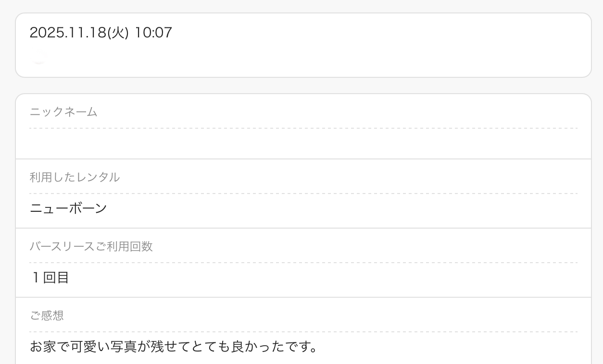Click the dashed line under ニックネーム
This screenshot has width=603, height=364.
(303, 128)
